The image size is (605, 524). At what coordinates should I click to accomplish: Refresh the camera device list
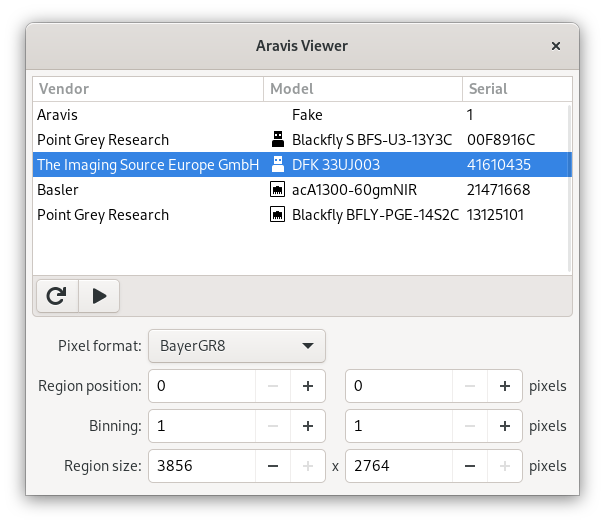(57, 296)
